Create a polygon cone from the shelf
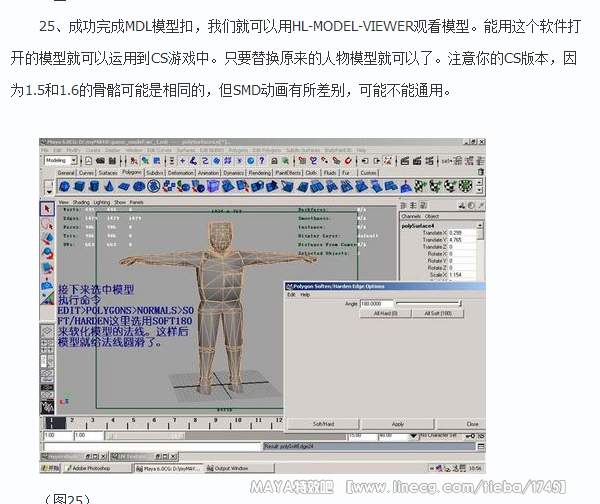 click(109, 186)
